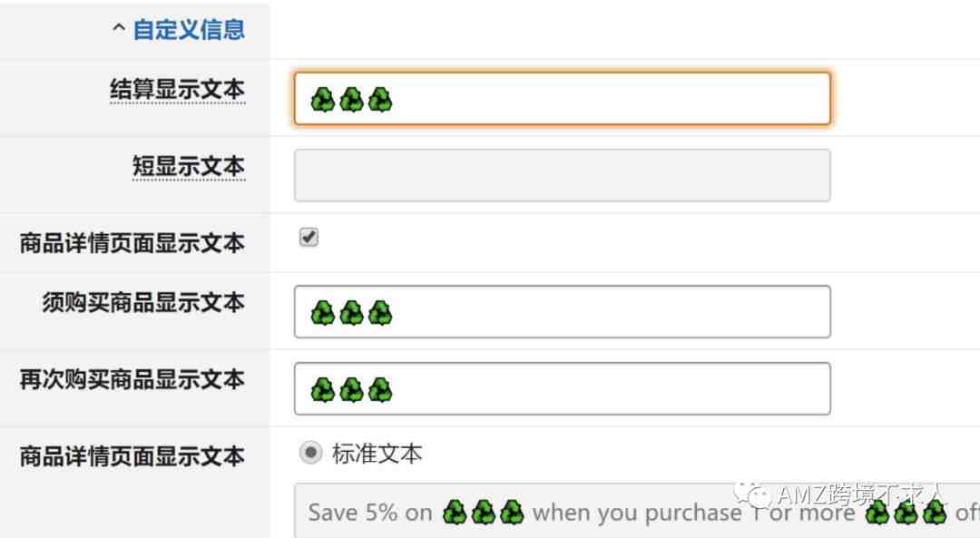Image resolution: width=980 pixels, height=538 pixels.
Task: Click the 自定义信息 blue heading
Action: (x=189, y=29)
